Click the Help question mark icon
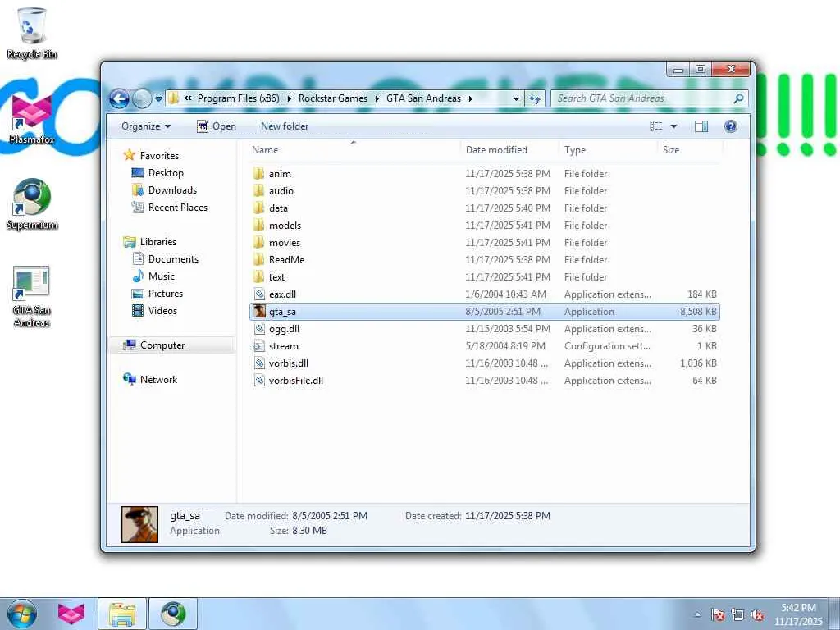The width and height of the screenshot is (840, 630). tap(730, 126)
